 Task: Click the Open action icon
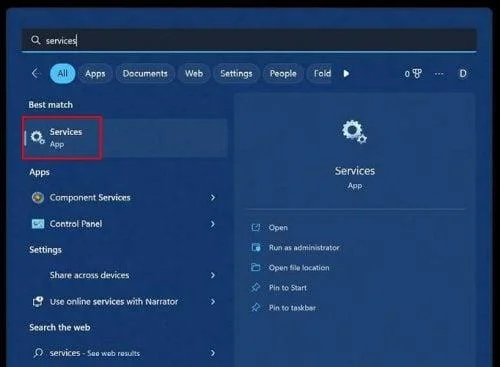coord(256,227)
